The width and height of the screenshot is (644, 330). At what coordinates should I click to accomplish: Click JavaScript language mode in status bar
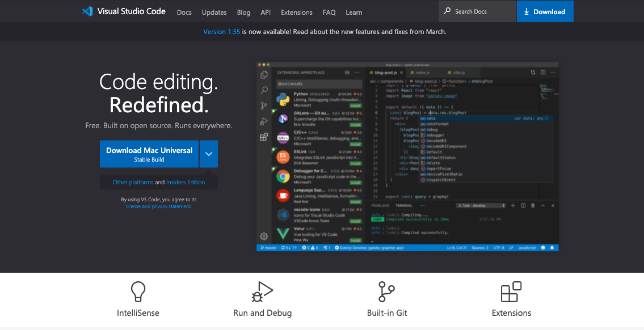click(x=527, y=248)
